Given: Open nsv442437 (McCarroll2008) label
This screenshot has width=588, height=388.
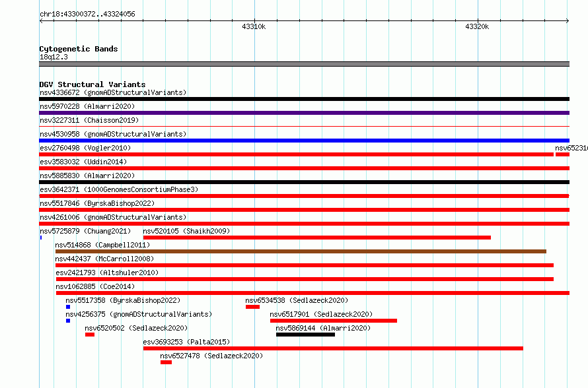Looking at the screenshot, I should (104, 259).
